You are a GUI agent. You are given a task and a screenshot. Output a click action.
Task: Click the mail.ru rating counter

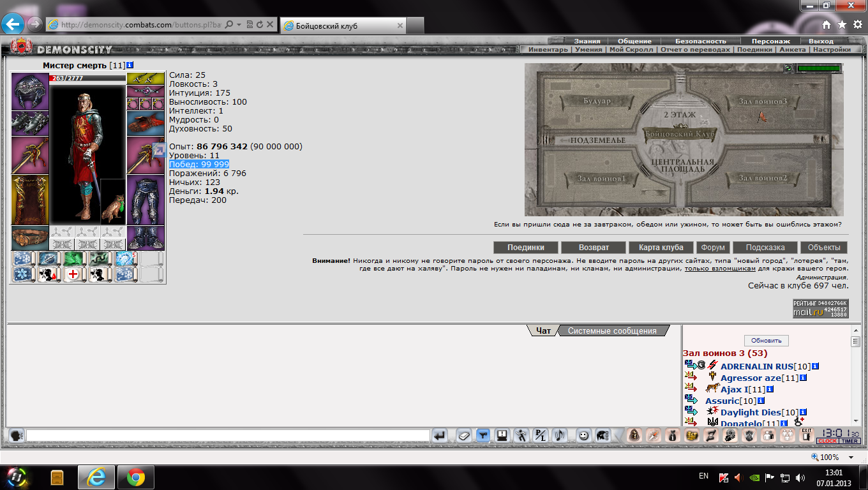coord(820,308)
